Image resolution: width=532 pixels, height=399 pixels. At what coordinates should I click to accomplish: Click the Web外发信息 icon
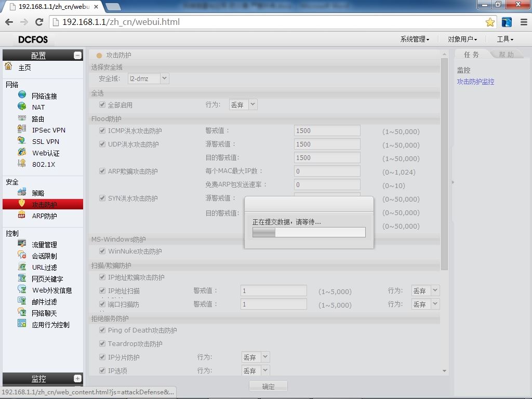tap(22, 289)
